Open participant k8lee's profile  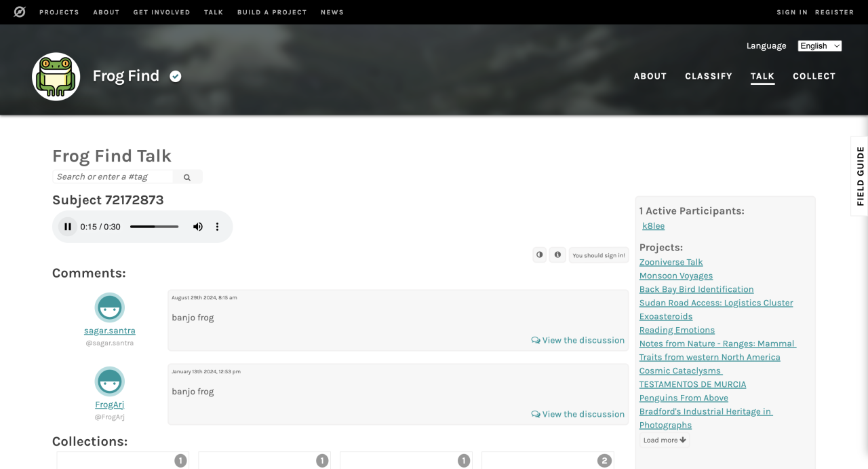click(654, 226)
